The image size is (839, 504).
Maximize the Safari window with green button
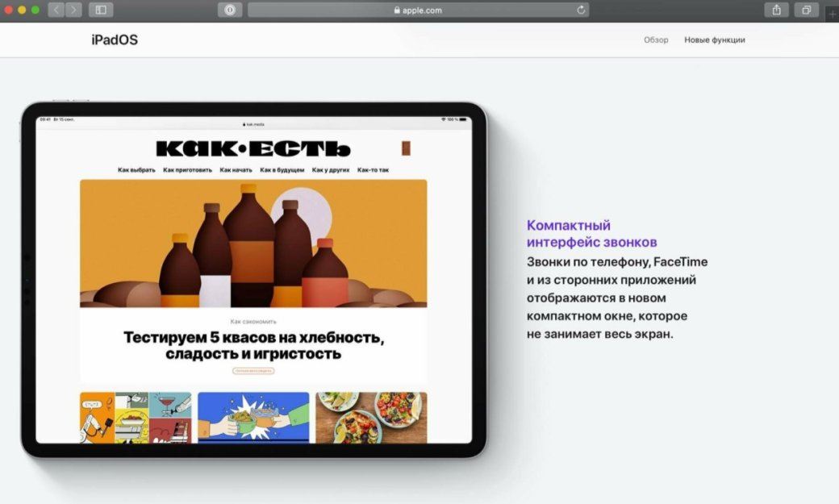(x=35, y=10)
